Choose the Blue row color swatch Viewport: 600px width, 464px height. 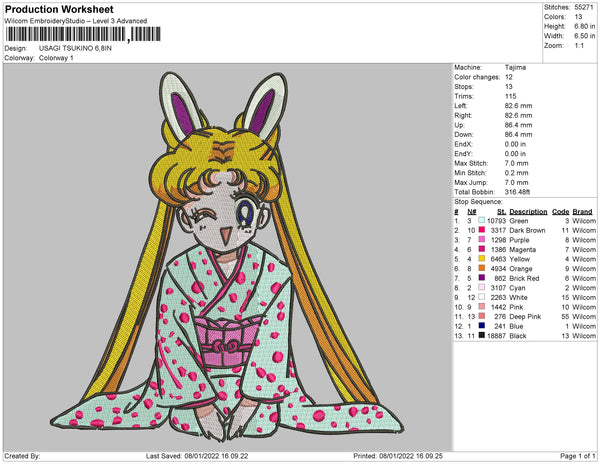coord(481,326)
